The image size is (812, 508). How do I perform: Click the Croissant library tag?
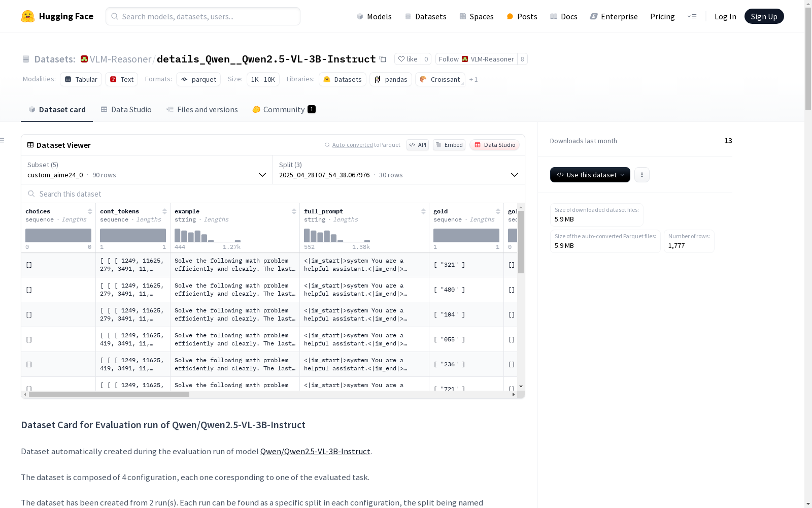pyautogui.click(x=440, y=79)
